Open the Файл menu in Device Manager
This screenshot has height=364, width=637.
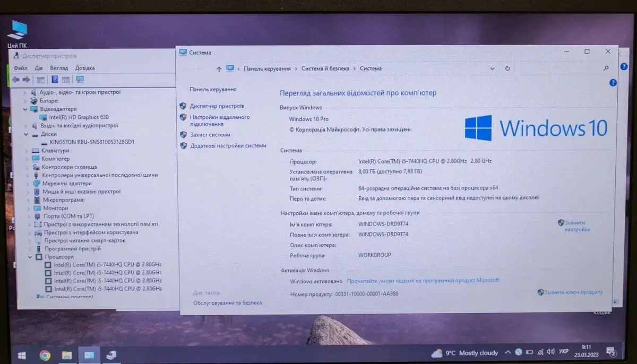click(x=21, y=68)
